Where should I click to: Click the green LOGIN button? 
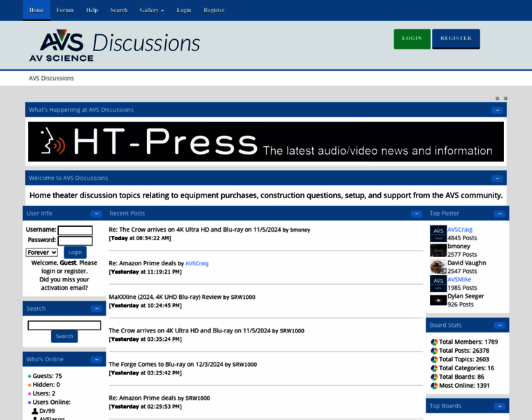(x=412, y=38)
